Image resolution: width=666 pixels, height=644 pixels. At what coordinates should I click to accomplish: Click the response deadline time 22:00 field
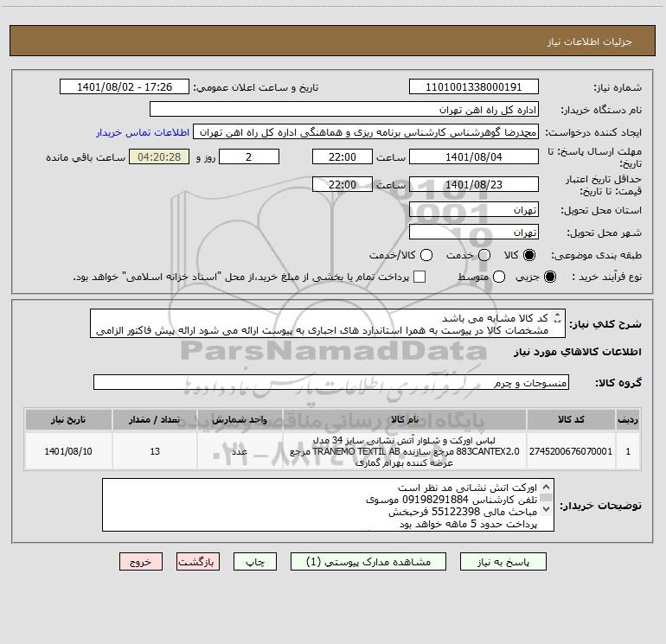coord(343,156)
